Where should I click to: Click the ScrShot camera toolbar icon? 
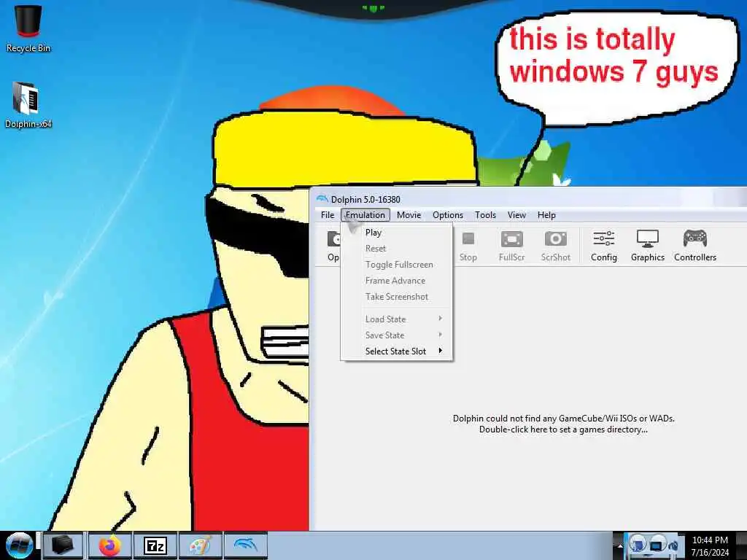tap(555, 246)
